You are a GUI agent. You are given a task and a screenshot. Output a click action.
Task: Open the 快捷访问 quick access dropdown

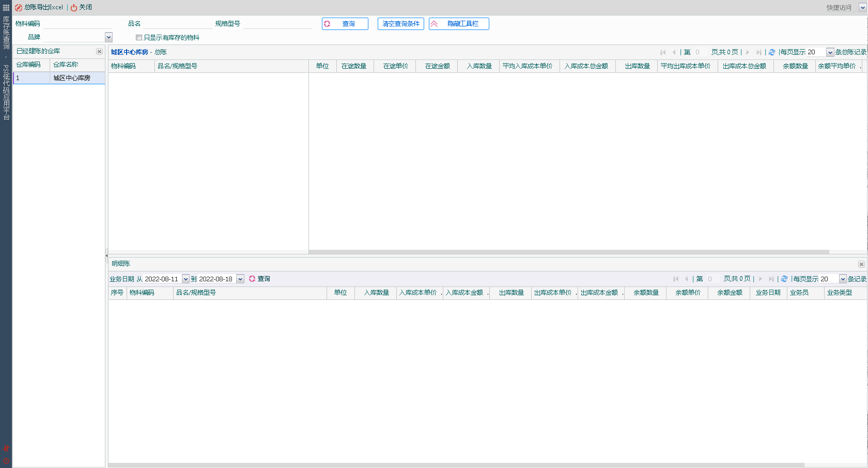pyautogui.click(x=862, y=7)
